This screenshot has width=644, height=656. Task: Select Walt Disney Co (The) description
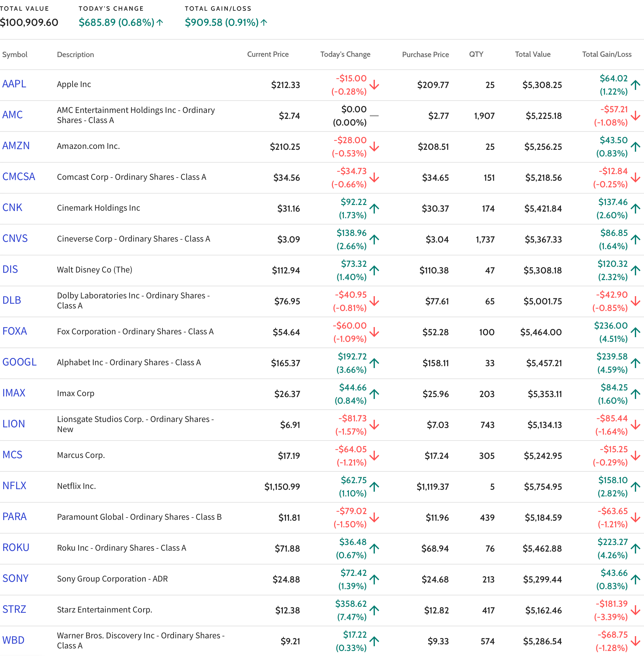click(94, 270)
